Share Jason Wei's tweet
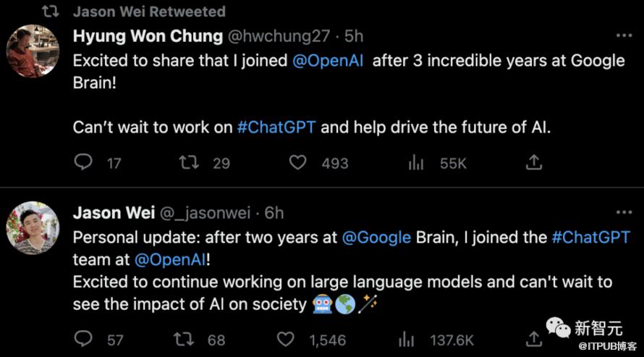 coord(534,340)
